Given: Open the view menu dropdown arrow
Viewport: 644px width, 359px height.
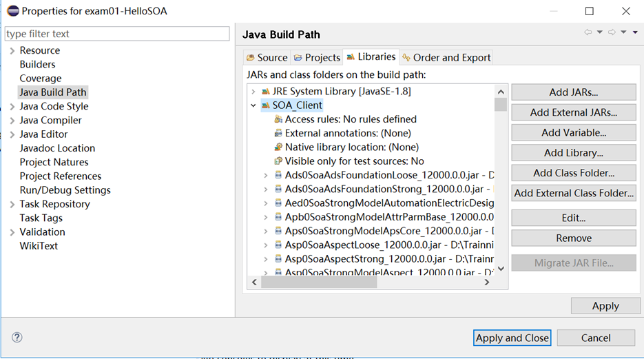Looking at the screenshot, I should (634, 32).
